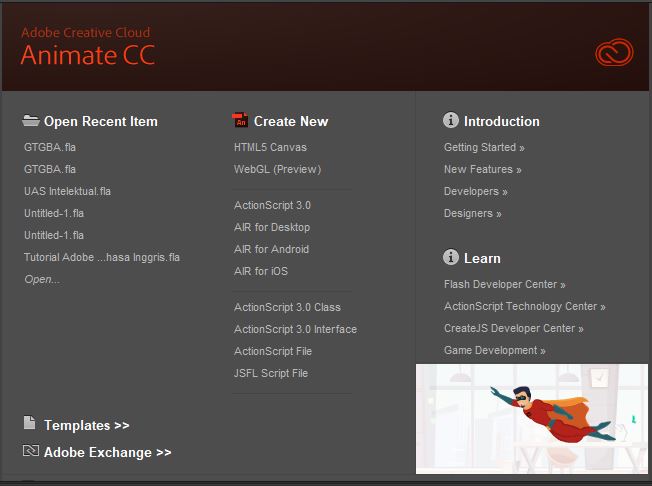Expand the Adobe Exchange >> section

coord(108,452)
